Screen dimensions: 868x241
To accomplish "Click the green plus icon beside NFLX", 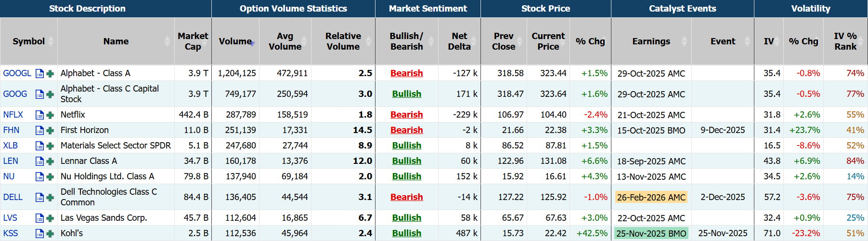I will coord(50,115).
